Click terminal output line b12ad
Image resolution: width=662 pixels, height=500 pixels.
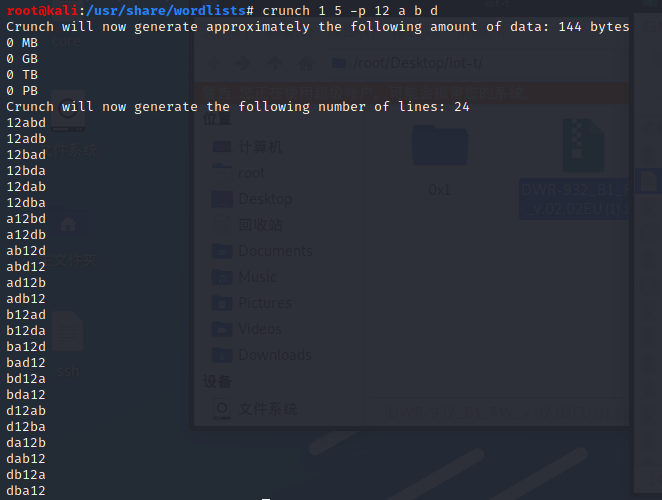pos(26,315)
